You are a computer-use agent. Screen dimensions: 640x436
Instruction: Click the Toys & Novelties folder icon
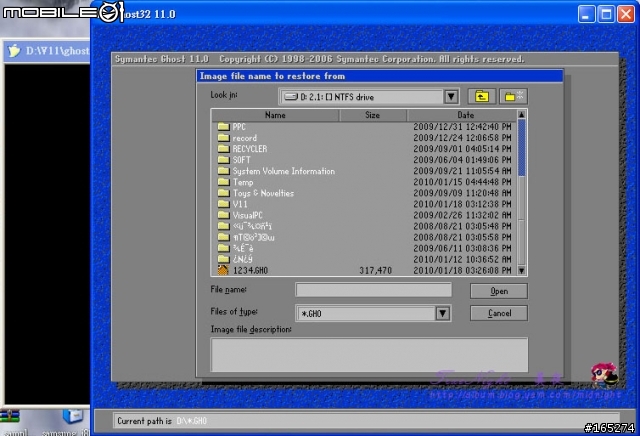(x=223, y=193)
